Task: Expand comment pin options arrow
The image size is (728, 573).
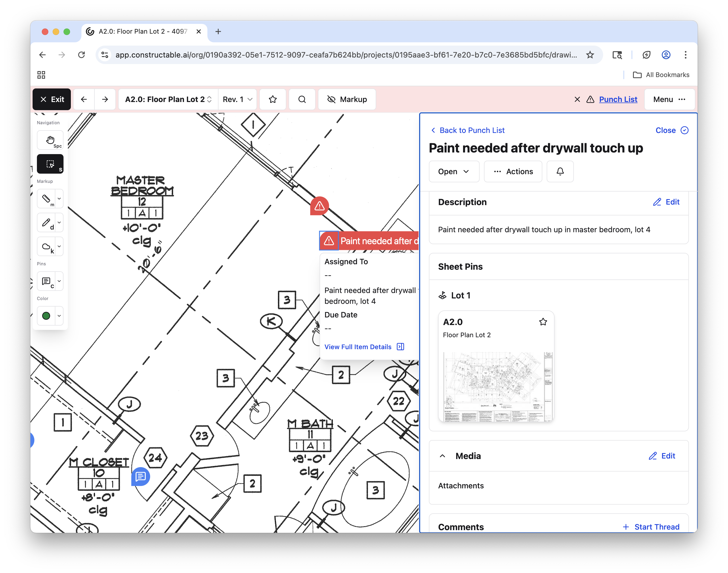Action: pos(59,281)
